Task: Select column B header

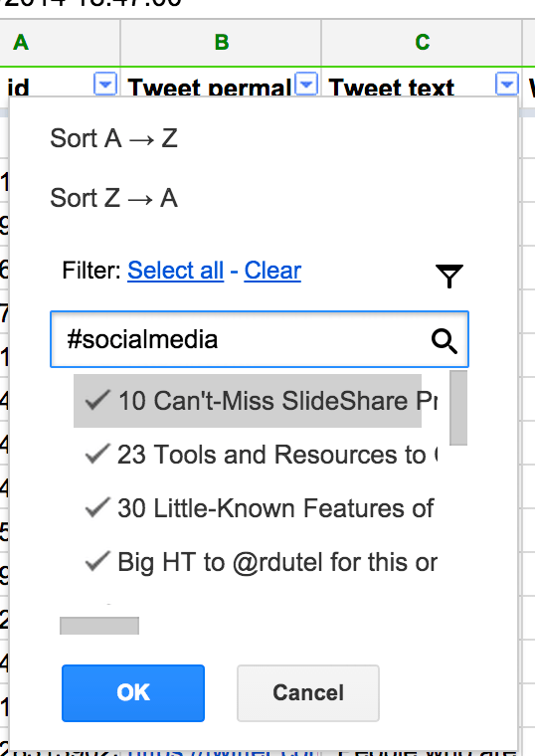Action: coord(221,43)
